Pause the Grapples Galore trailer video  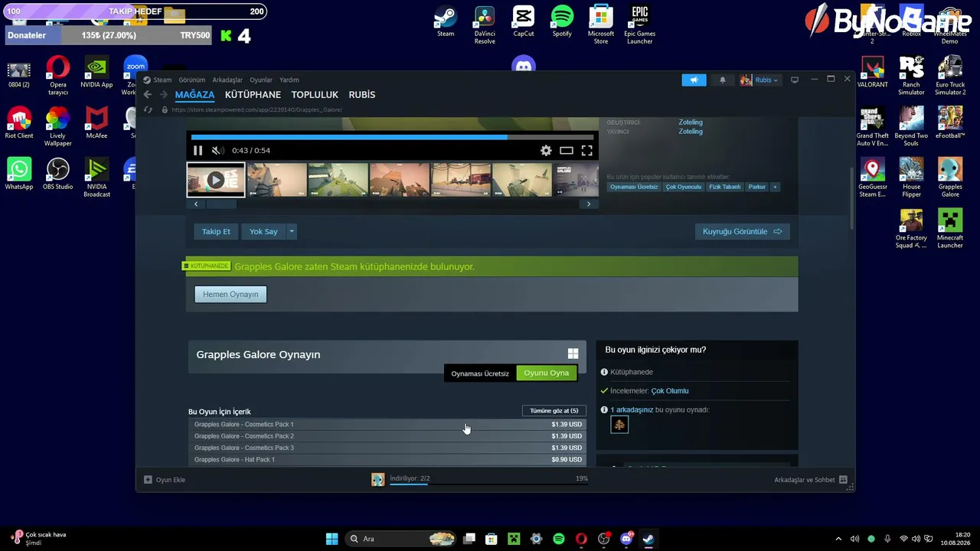(x=198, y=151)
